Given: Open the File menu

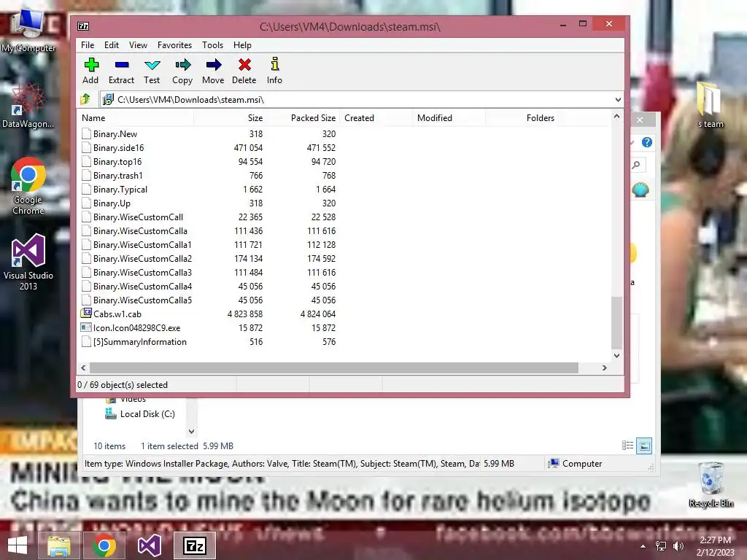Looking at the screenshot, I should [x=88, y=44].
